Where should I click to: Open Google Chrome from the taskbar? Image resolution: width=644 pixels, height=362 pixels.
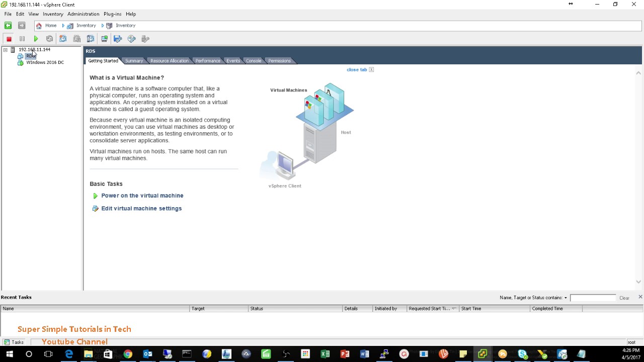pos(128,354)
